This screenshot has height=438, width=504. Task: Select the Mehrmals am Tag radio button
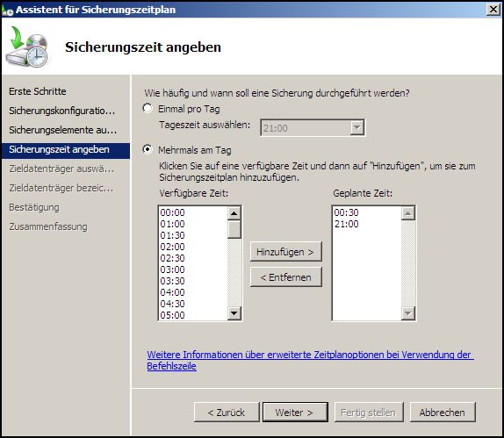coord(148,150)
